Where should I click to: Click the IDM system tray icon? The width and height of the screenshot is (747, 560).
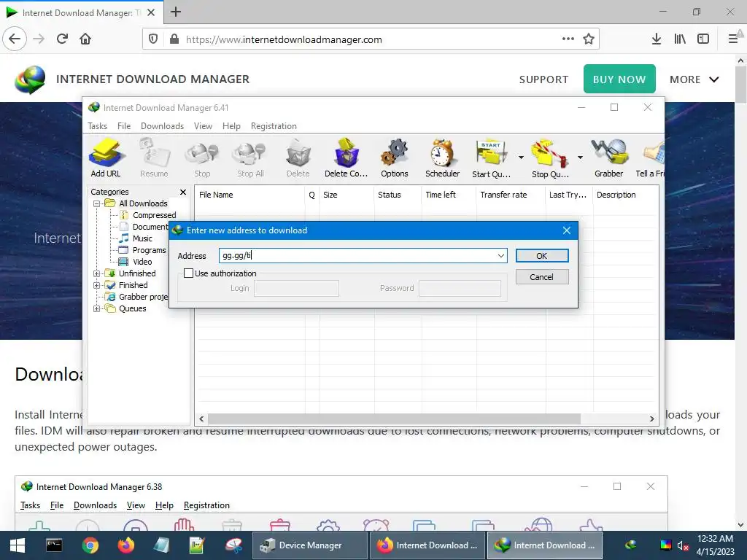tap(631, 545)
